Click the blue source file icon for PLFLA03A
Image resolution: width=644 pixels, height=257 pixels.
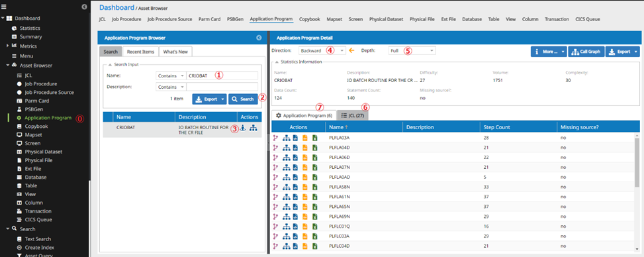295,138
